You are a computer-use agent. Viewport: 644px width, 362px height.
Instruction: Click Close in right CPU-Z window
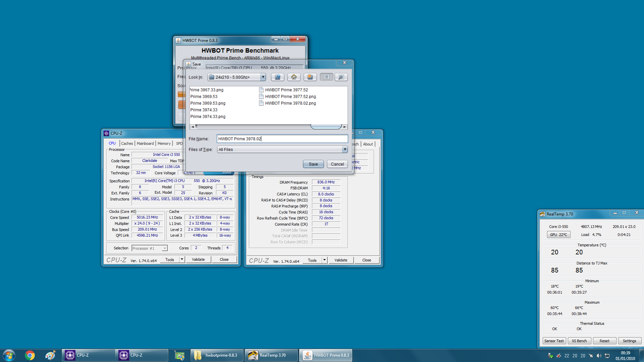(367, 260)
